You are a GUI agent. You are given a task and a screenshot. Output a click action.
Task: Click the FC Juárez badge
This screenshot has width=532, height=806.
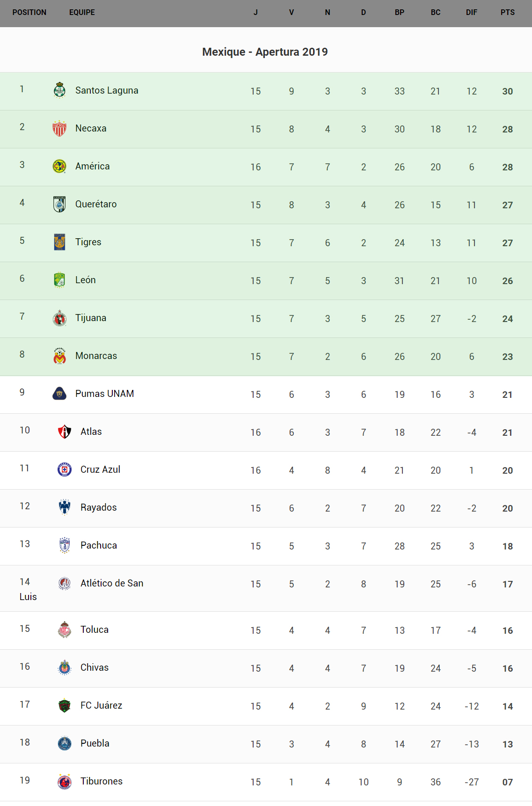65,705
